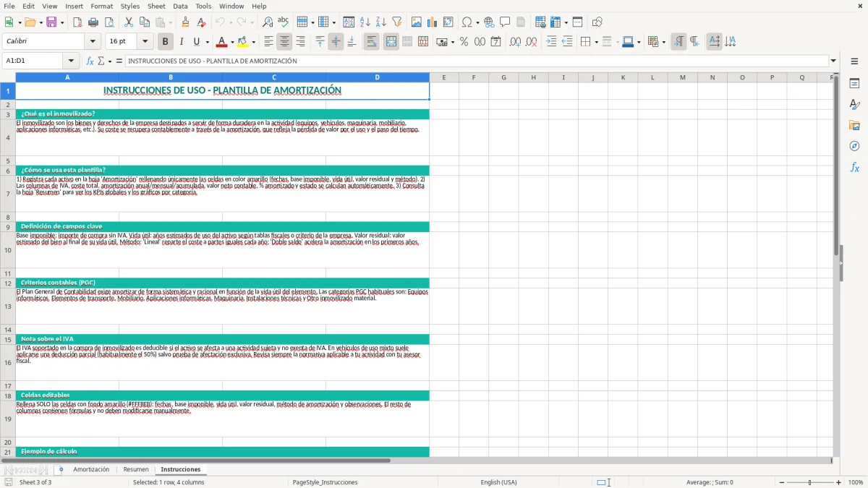Screen dimensions: 868x488
Task: Click column D header
Action: [x=377, y=77]
